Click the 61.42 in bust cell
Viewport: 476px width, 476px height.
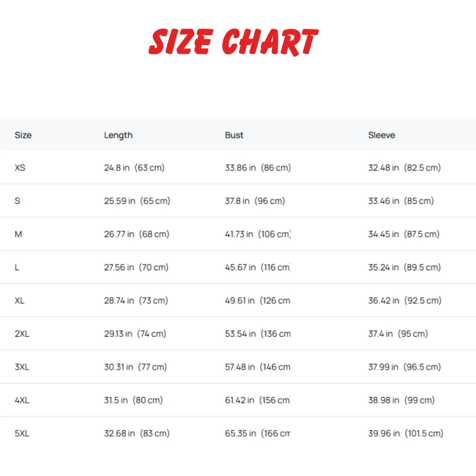click(257, 400)
